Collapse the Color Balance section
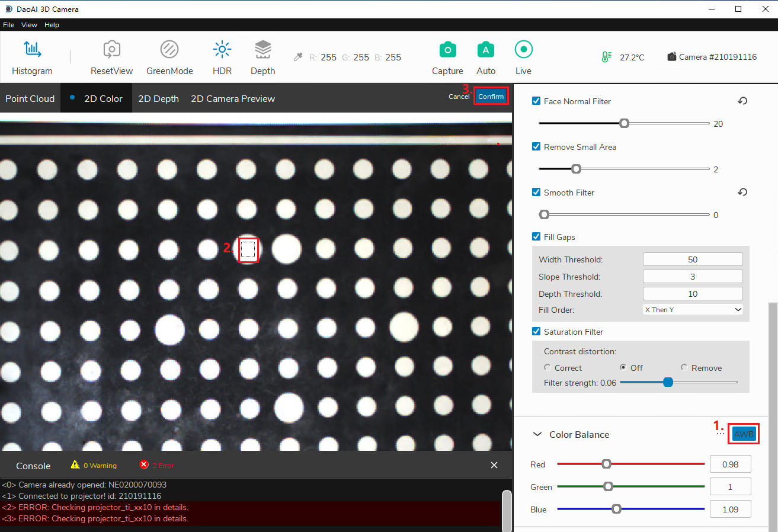 point(537,434)
